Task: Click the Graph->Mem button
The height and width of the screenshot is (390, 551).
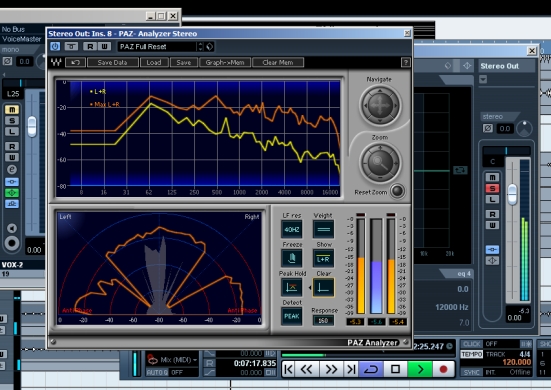Action: click(x=225, y=63)
